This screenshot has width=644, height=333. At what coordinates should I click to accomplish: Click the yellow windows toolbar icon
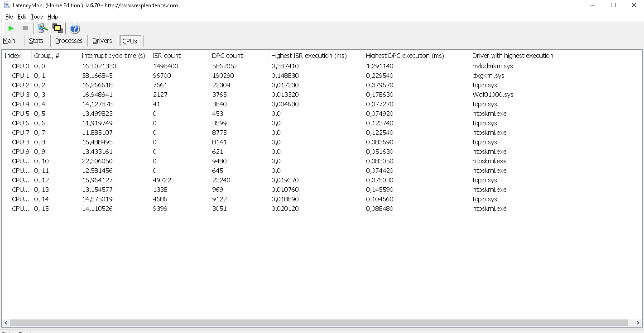tap(58, 29)
